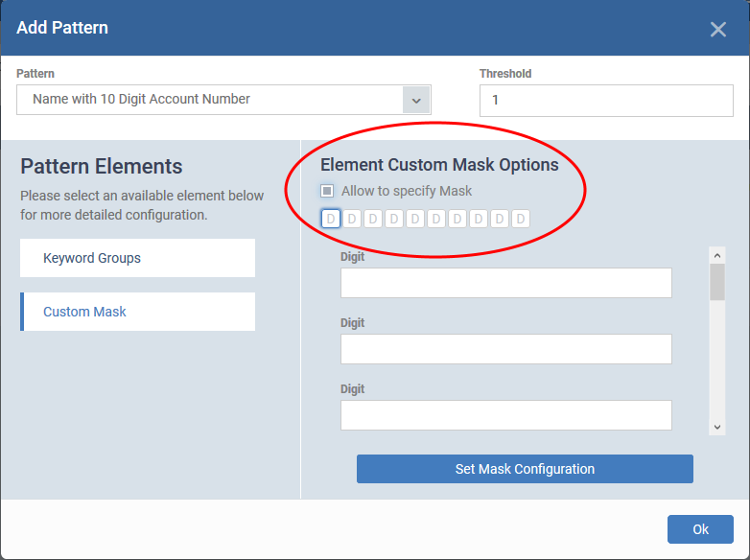Click the digit list scrollbar thumb
This screenshot has height=560, width=750.
tap(717, 282)
